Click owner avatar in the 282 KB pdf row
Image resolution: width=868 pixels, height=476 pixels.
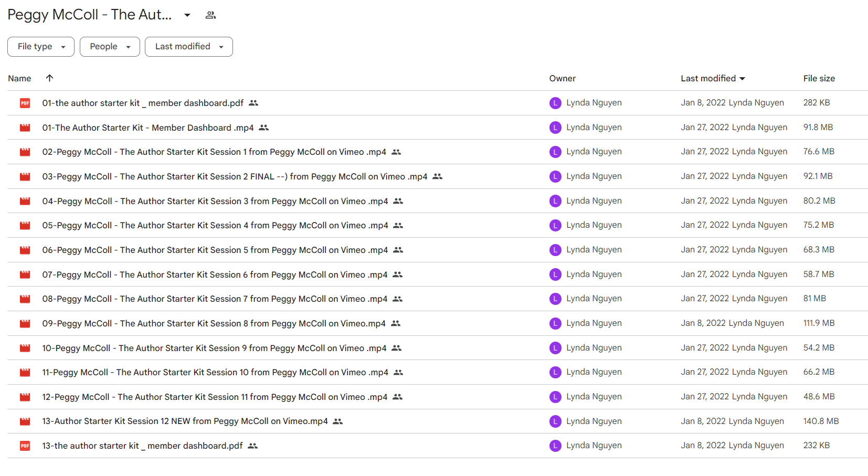[555, 103]
